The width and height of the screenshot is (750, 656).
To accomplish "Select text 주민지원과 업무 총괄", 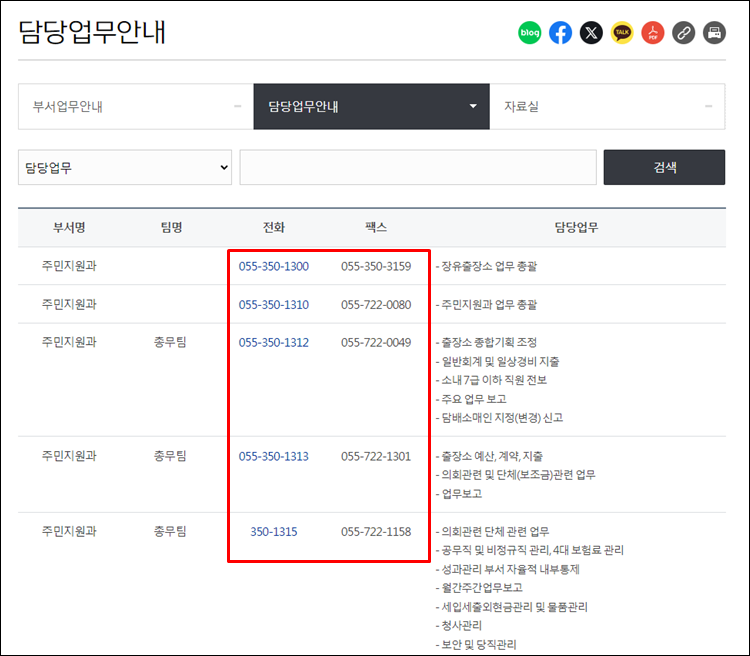I will pyautogui.click(x=487, y=305).
